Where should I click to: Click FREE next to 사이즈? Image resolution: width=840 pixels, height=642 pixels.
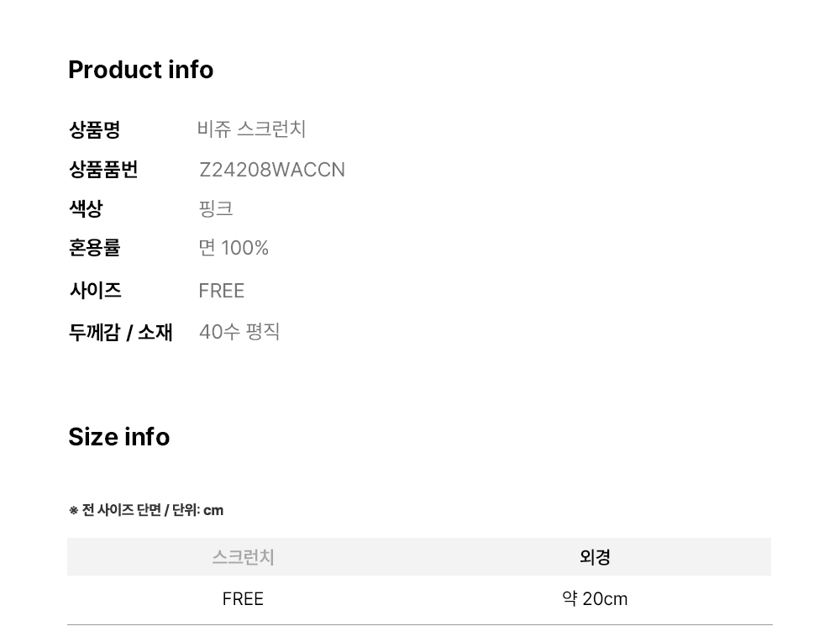coord(221,291)
